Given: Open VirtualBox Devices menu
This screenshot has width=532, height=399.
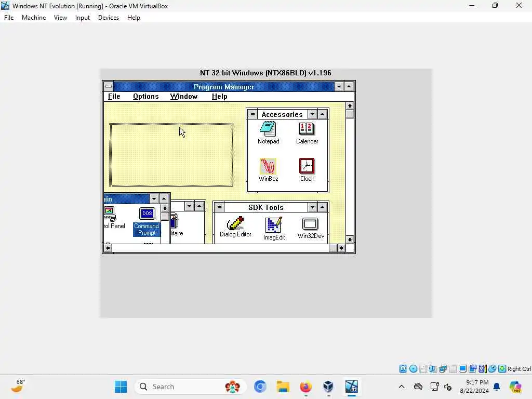Looking at the screenshot, I should tap(108, 18).
